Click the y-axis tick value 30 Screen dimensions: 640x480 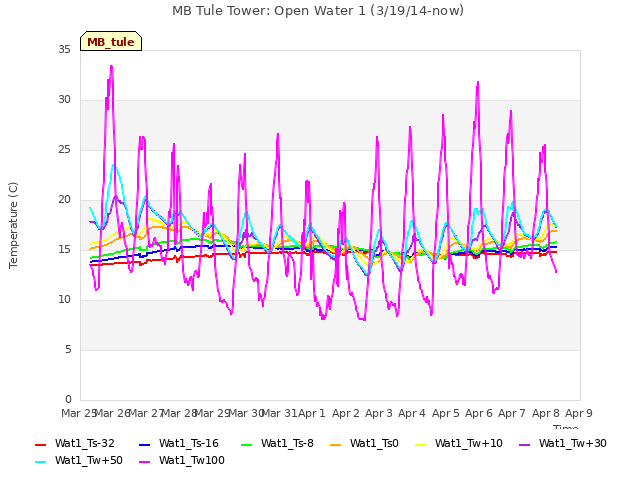pos(64,100)
